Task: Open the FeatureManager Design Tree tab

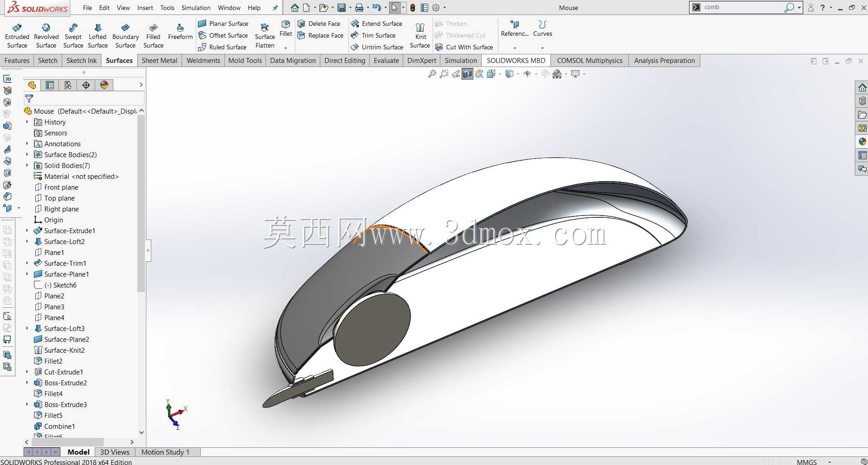Action: pyautogui.click(x=32, y=85)
